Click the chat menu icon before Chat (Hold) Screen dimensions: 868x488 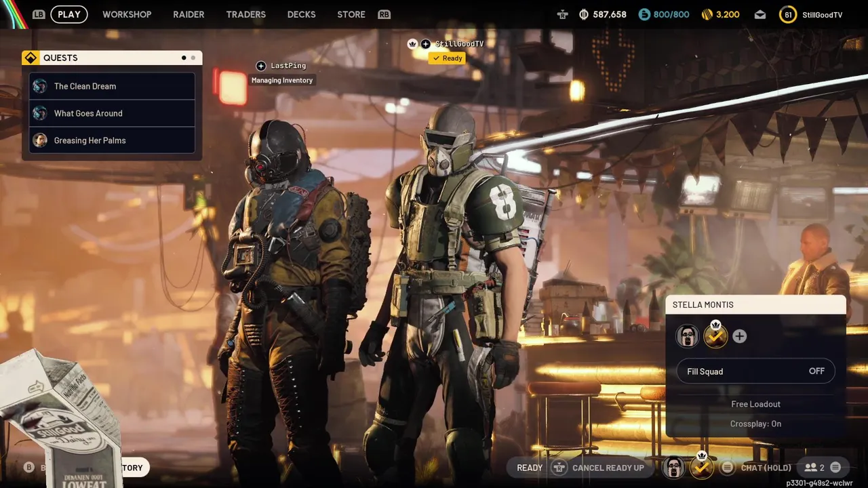(728, 468)
